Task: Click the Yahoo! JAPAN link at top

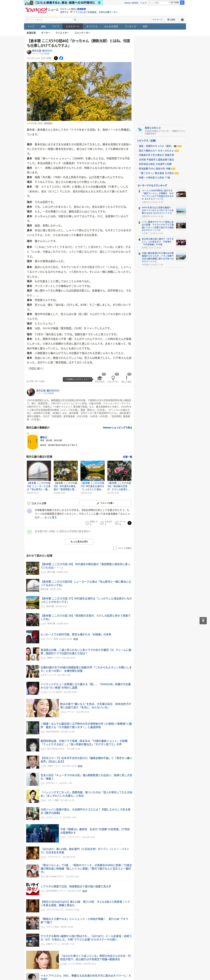Action: point(131,3)
